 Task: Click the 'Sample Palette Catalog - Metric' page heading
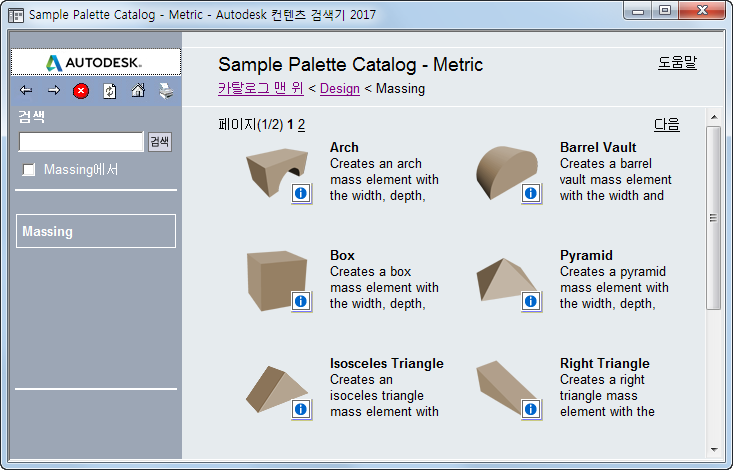[x=351, y=65]
